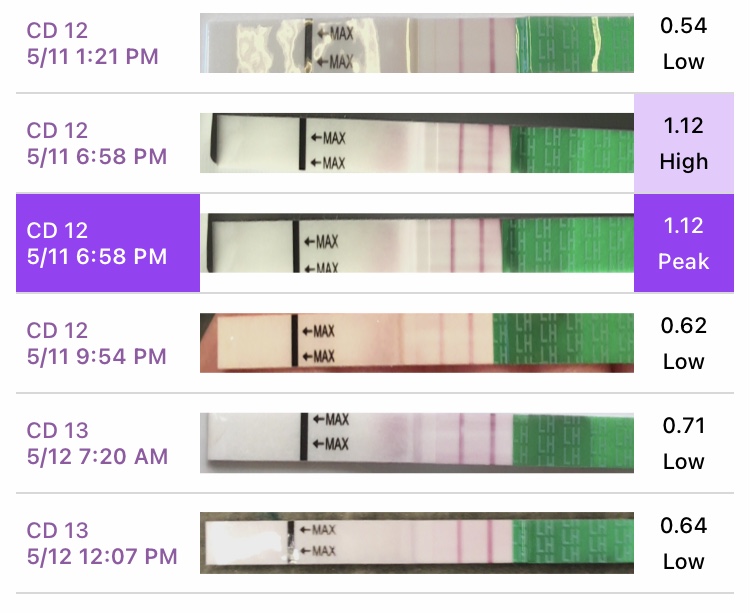Select the CD 13 5/12 7:20 AM date label
The height and width of the screenshot is (613, 750).
[x=97, y=443]
